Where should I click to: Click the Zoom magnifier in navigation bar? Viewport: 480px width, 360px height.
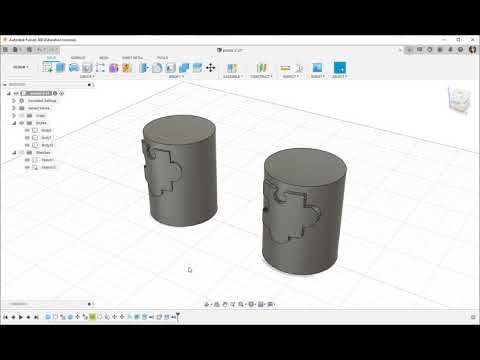241,304
